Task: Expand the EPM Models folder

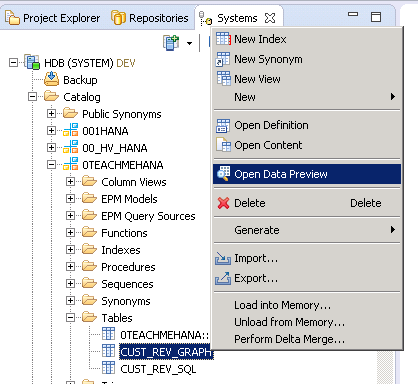Action: tap(70, 199)
